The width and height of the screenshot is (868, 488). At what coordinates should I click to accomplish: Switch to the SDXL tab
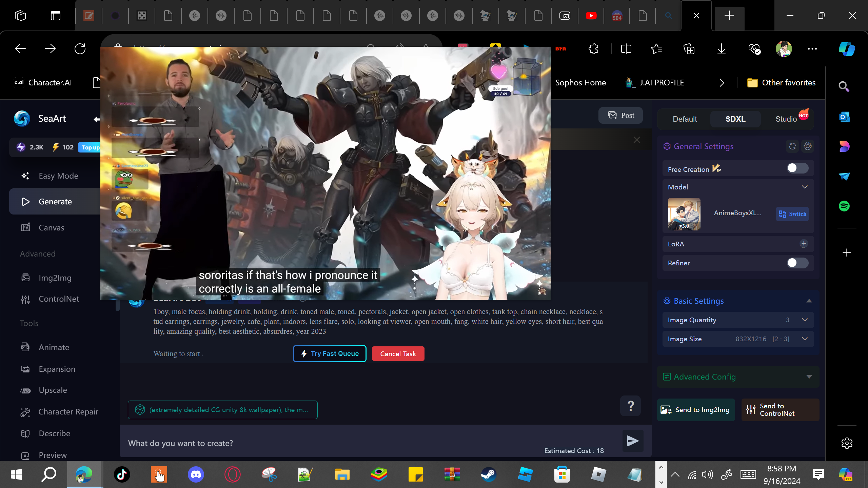click(735, 119)
